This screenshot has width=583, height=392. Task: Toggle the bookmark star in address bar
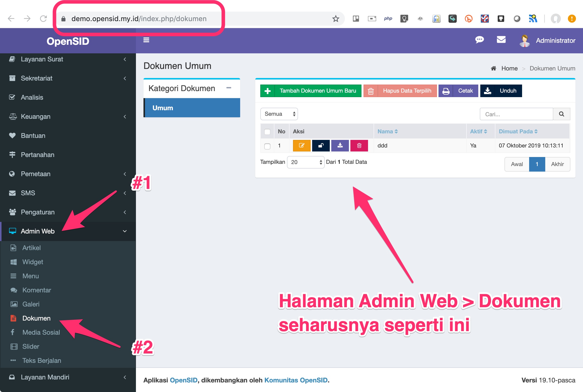tap(336, 18)
